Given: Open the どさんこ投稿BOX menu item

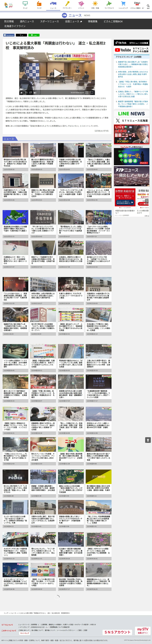Looking at the screenshot, I should coord(113,21).
